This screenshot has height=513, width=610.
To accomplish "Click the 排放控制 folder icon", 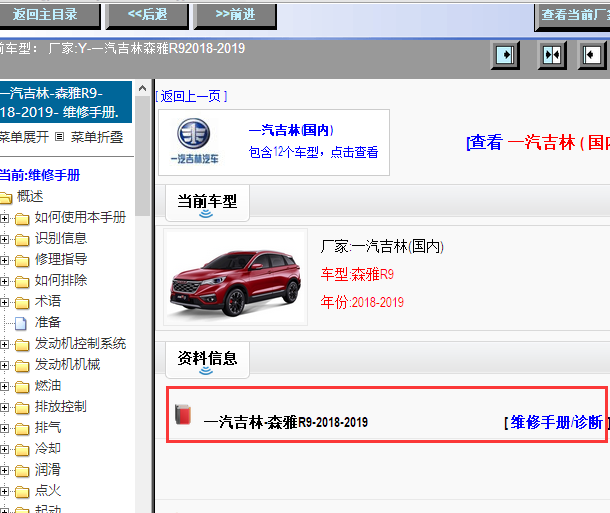I will (22, 408).
